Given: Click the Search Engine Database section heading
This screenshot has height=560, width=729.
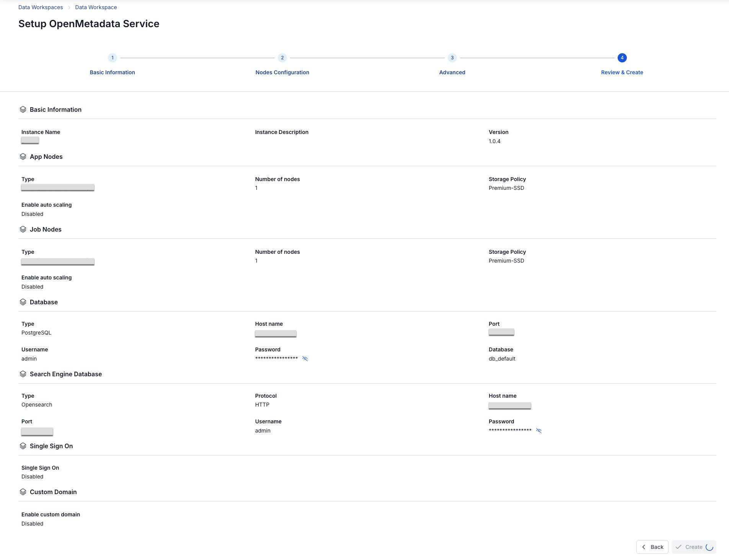Looking at the screenshot, I should click(x=66, y=374).
